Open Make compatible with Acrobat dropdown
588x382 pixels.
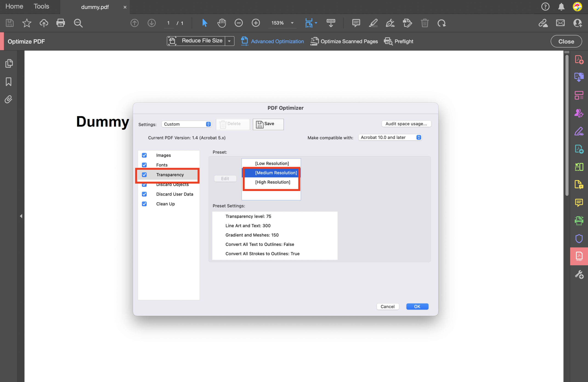pyautogui.click(x=390, y=137)
